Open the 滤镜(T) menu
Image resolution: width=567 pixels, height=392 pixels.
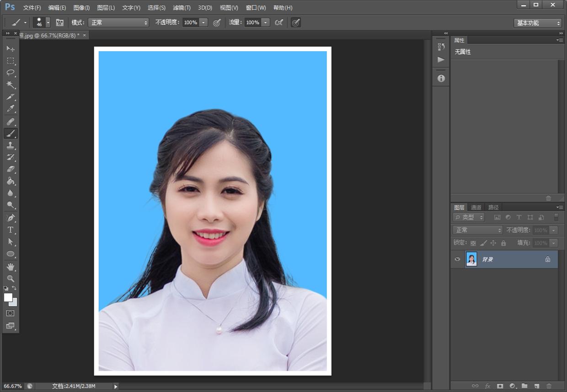[x=182, y=8]
